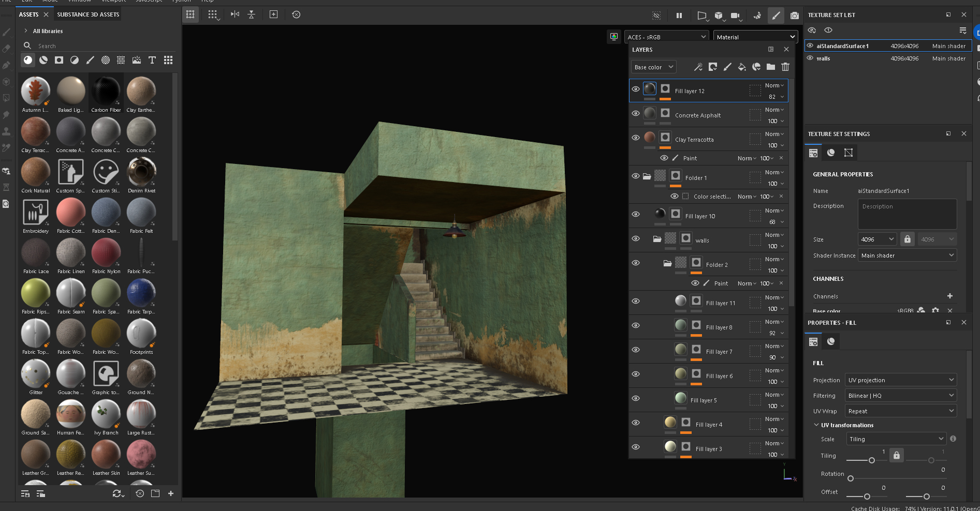The width and height of the screenshot is (980, 511).
Task: Click the asset Search field
Action: coord(98,46)
